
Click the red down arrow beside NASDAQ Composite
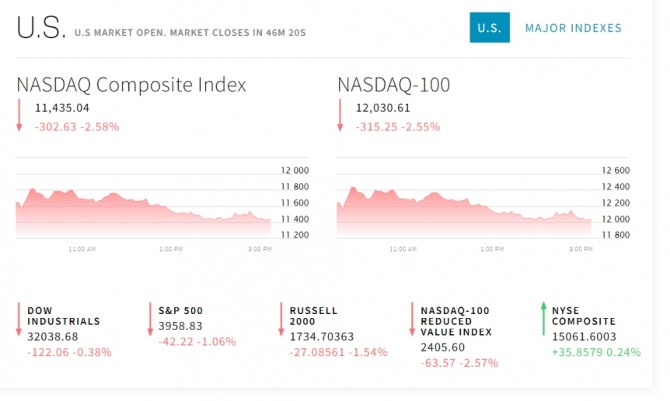tap(19, 115)
